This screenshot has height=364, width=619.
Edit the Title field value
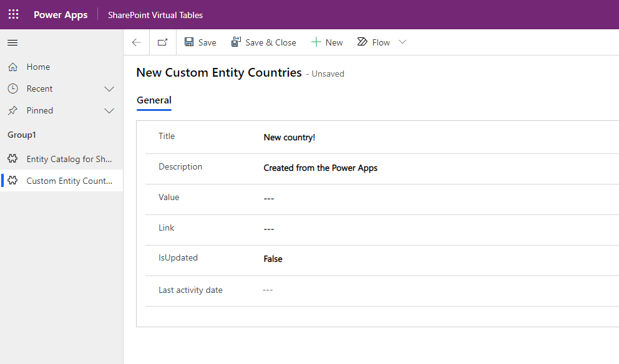[290, 137]
